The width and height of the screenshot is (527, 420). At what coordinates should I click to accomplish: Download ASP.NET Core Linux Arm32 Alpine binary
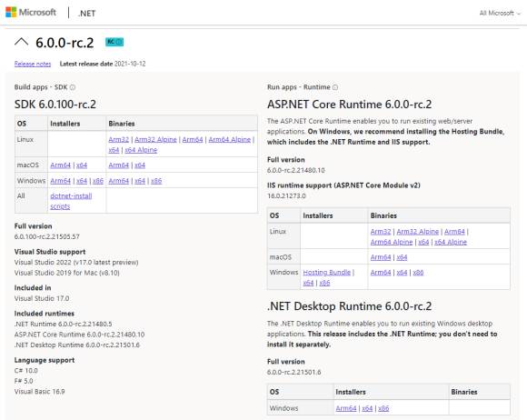[418, 232]
